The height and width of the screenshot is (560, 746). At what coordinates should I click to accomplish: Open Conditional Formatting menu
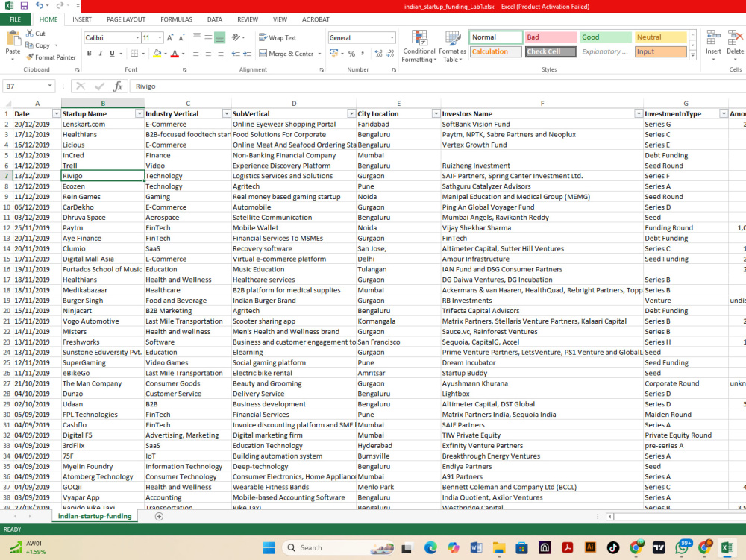(419, 46)
